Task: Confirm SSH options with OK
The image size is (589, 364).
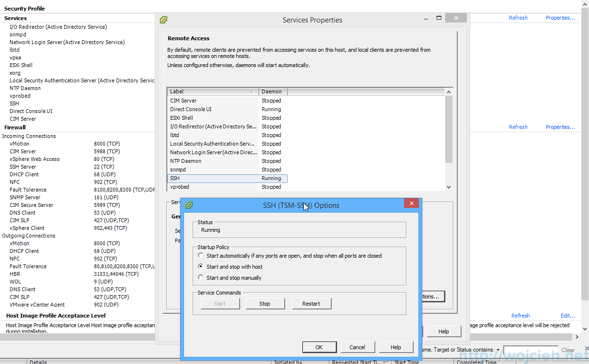Action: (x=319, y=347)
